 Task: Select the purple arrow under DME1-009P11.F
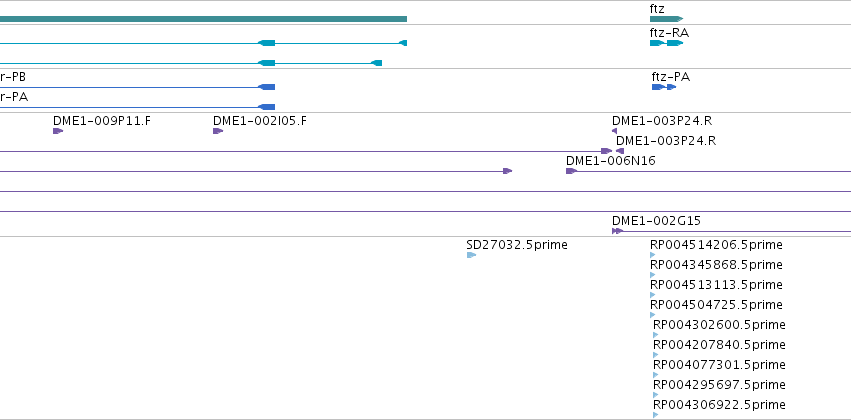(x=58, y=131)
